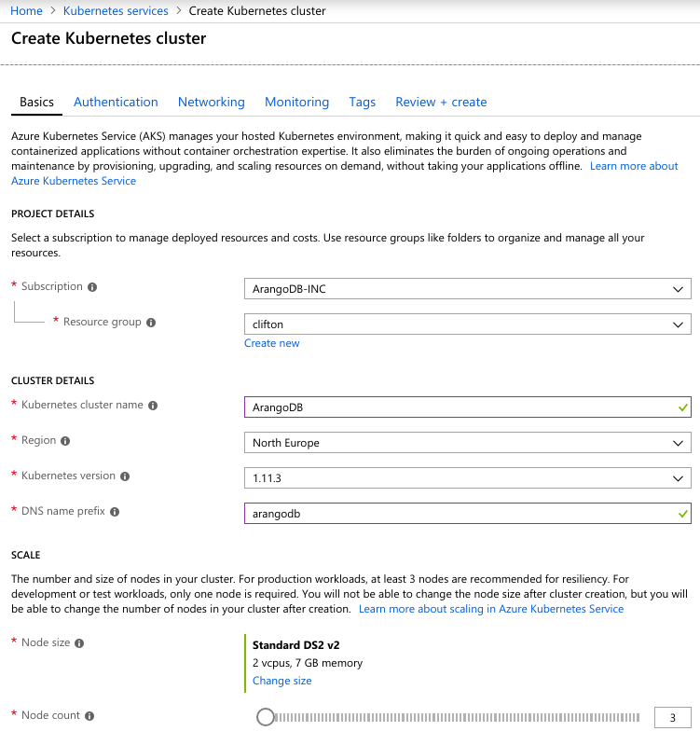Expand the Resource group dropdown set to clifton
This screenshot has height=745, width=700.
pos(467,324)
